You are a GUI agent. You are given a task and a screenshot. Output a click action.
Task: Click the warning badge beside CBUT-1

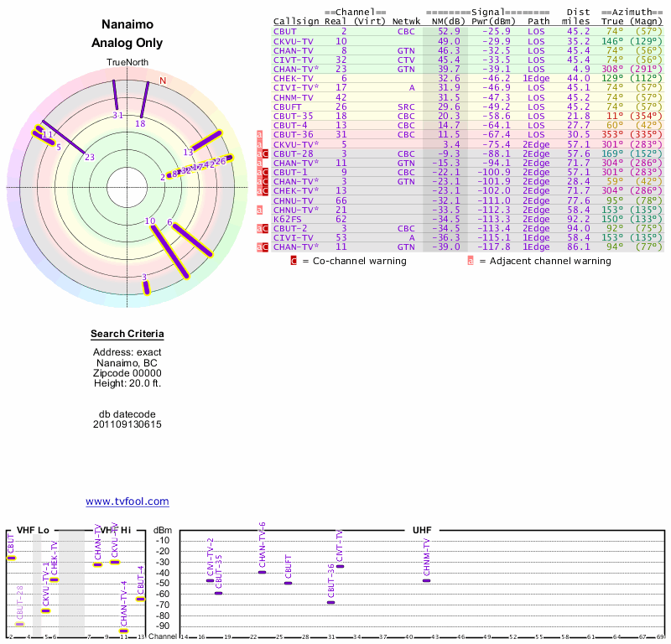(263, 173)
